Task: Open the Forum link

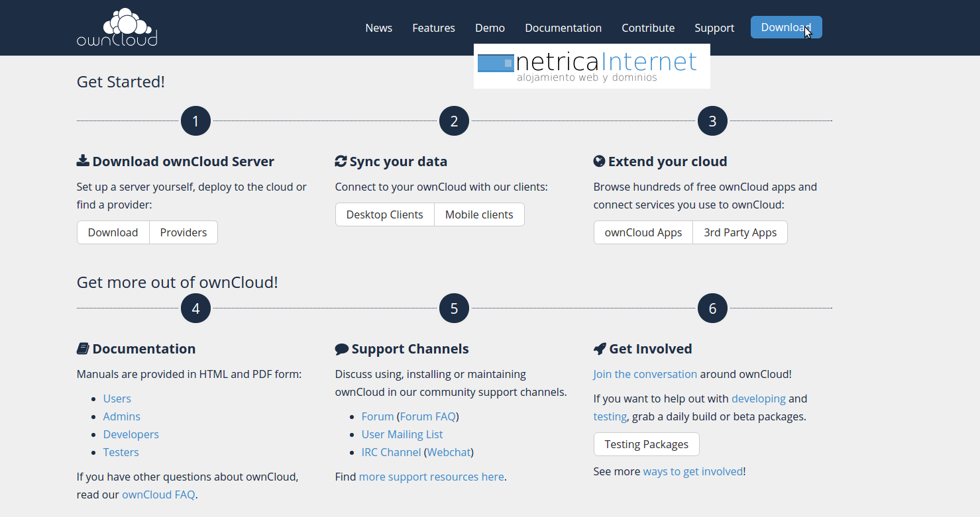Action: pos(378,416)
